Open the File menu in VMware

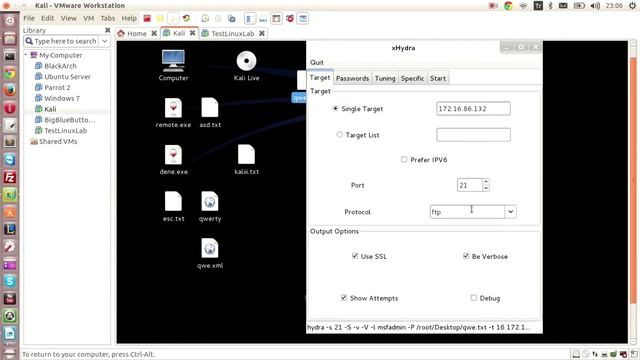[29, 18]
